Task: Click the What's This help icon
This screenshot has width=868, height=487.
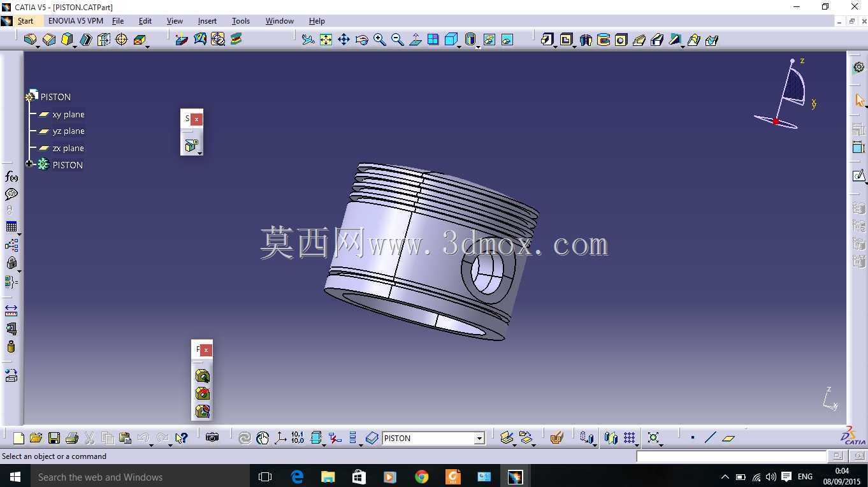Action: click(x=181, y=438)
